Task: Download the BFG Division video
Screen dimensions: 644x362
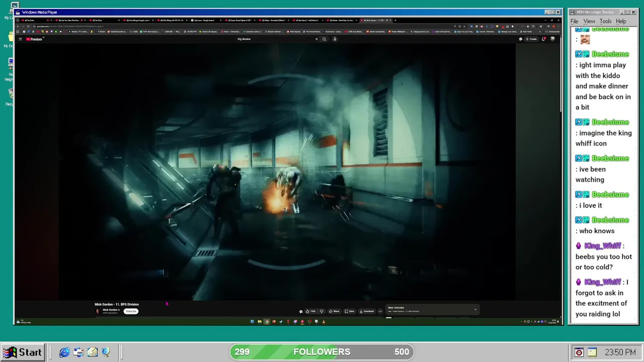Action: click(x=367, y=311)
